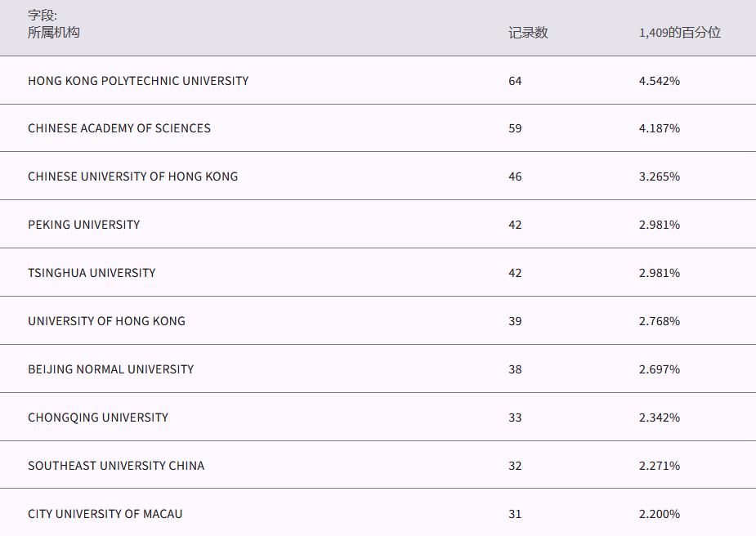
Task: Open Chinese University of Hong Kong entry
Action: (133, 176)
